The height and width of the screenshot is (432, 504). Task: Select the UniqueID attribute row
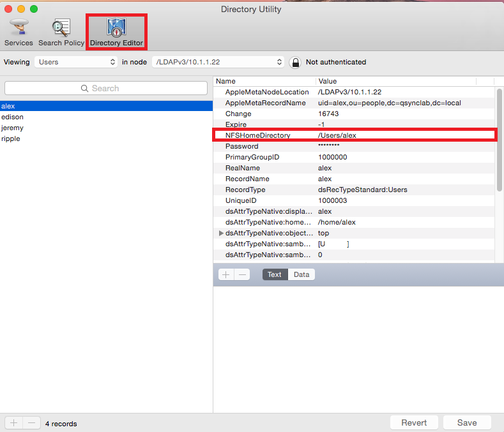pos(354,201)
